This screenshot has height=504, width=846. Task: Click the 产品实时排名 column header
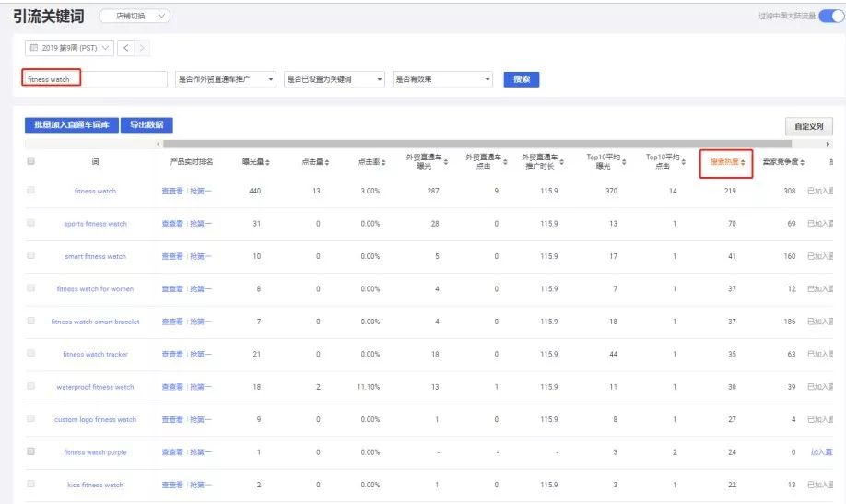(192, 162)
